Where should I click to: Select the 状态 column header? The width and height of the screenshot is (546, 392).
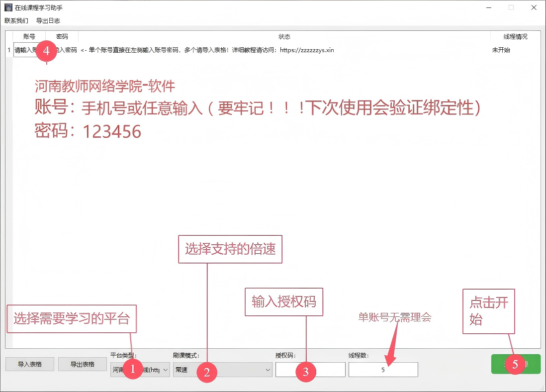point(284,37)
